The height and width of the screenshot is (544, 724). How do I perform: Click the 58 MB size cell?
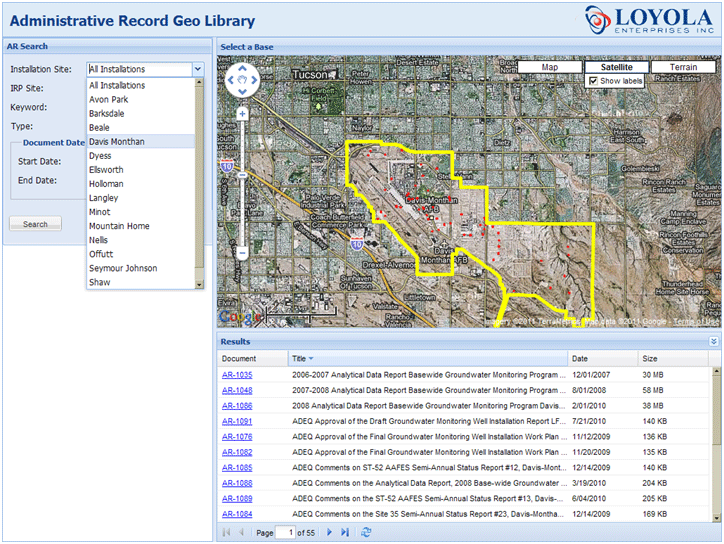point(652,391)
